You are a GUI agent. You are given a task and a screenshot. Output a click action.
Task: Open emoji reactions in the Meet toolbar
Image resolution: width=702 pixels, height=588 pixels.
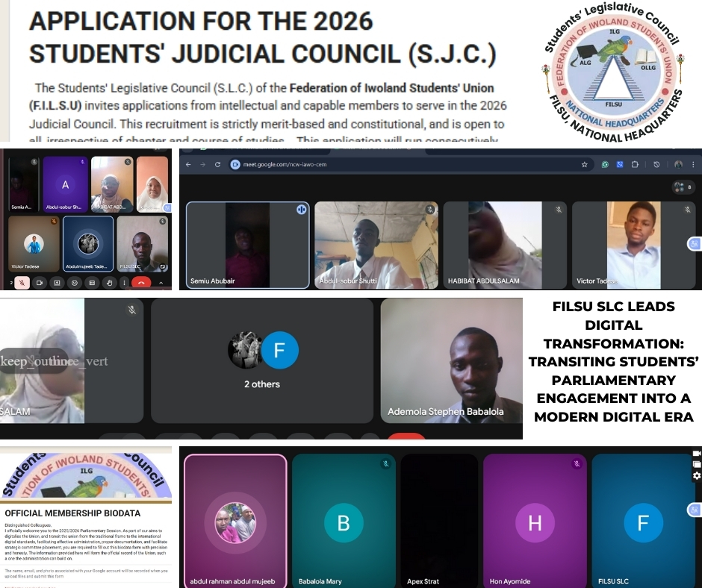(x=75, y=283)
